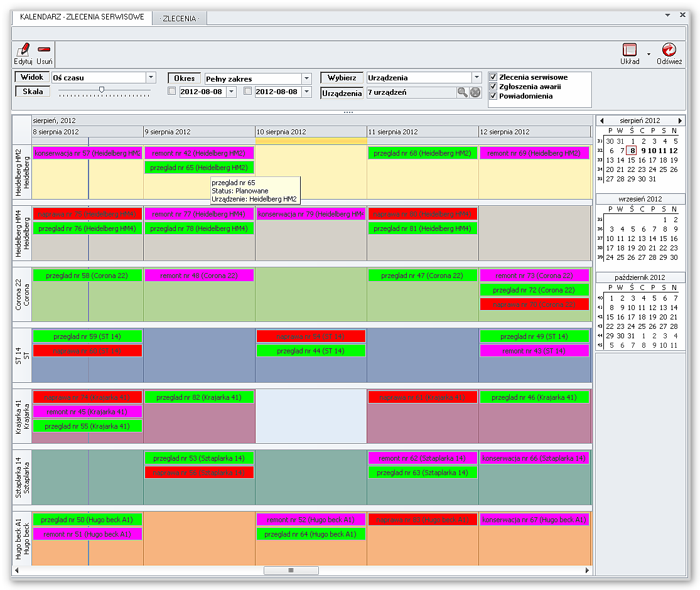Open the Układ layout tool

click(630, 51)
